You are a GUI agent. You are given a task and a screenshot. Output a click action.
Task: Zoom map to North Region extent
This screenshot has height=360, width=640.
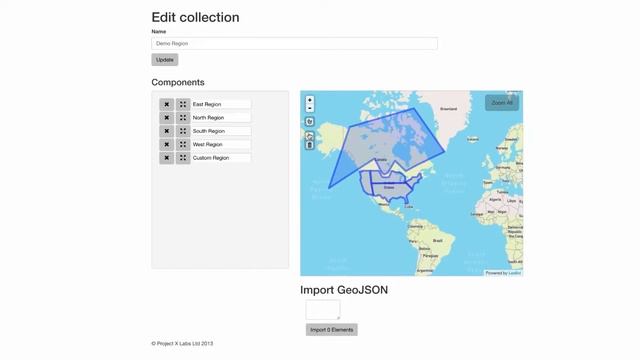[x=183, y=118]
